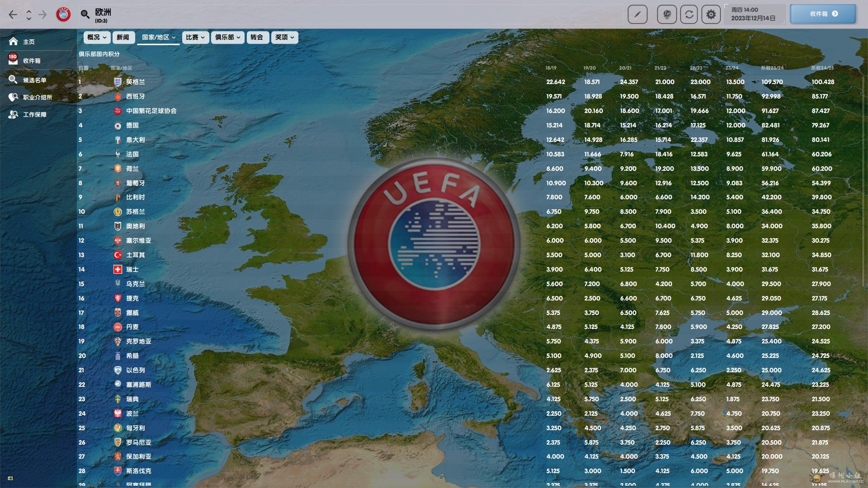Screen dimensions: 868x488
Task: Open Home from sidebar house icon
Action: [x=14, y=42]
